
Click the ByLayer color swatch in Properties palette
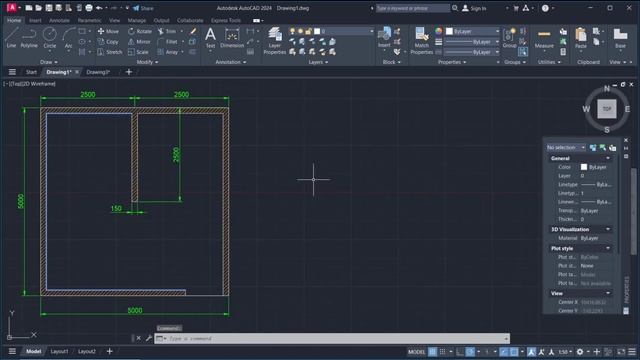(x=584, y=167)
